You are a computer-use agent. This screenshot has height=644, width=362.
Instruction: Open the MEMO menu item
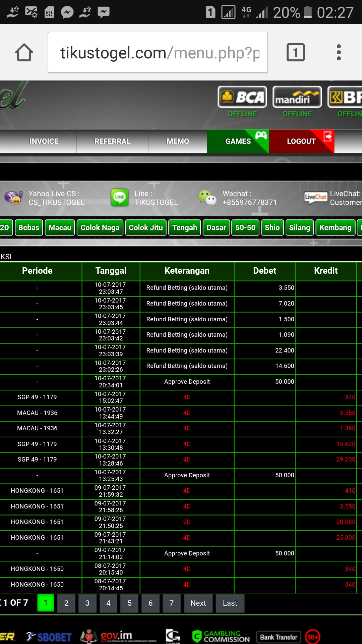178,142
